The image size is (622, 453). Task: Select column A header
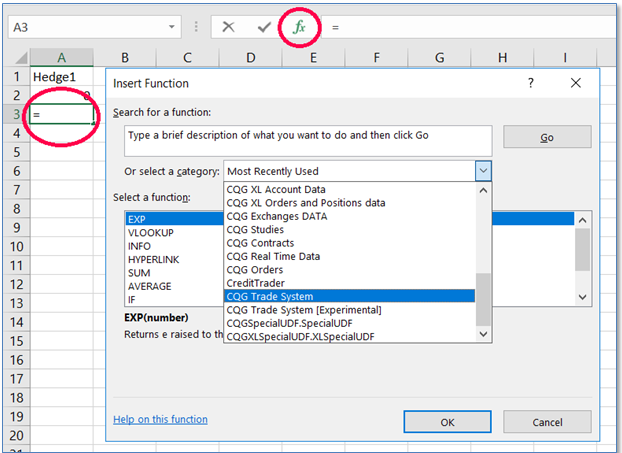pos(61,58)
